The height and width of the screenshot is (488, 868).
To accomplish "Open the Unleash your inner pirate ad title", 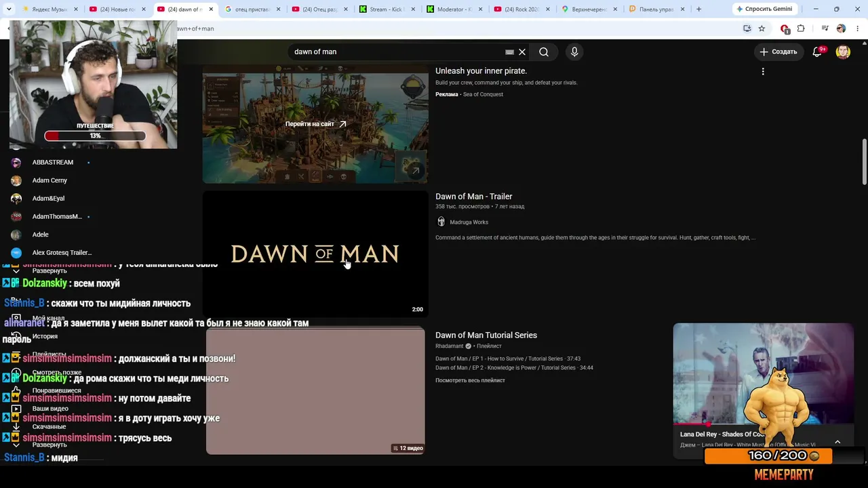I will click(481, 70).
